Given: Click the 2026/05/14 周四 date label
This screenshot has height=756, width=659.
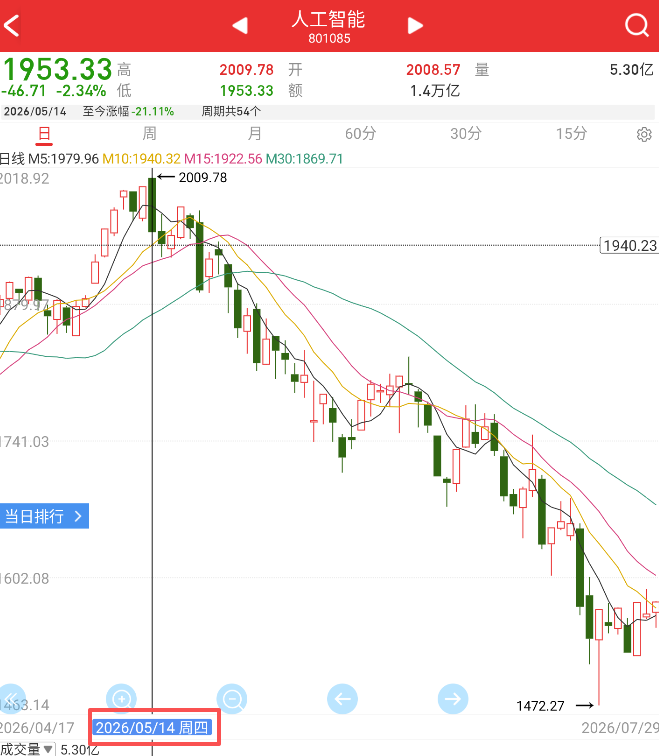Looking at the screenshot, I should pyautogui.click(x=152, y=727).
